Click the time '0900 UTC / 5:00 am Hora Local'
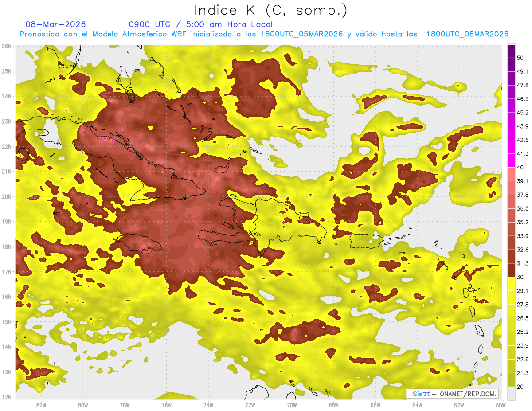532x411 pixels. (200, 24)
